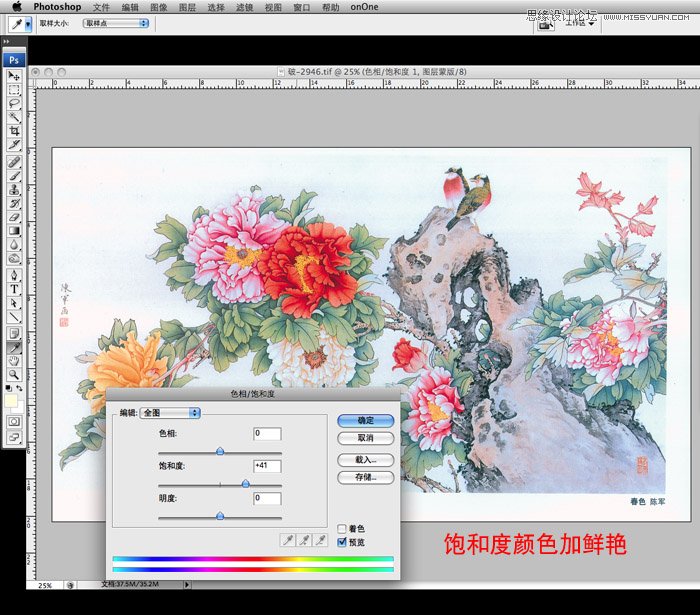Toggle Quick Mask mode

[14, 421]
